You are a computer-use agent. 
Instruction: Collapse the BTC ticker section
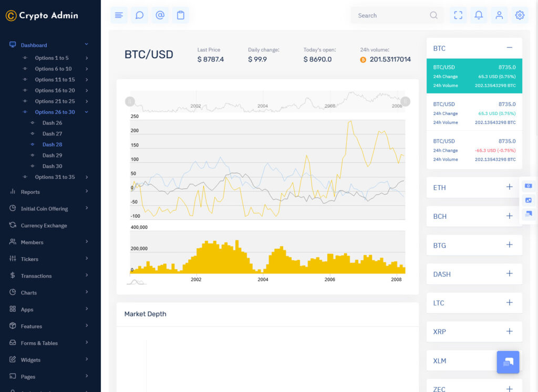tap(509, 47)
